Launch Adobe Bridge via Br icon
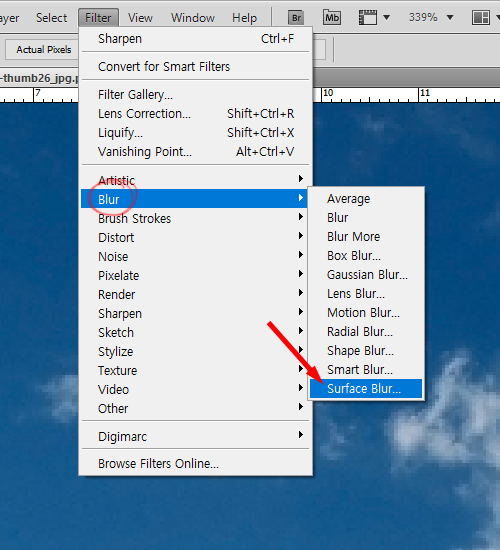 (296, 17)
